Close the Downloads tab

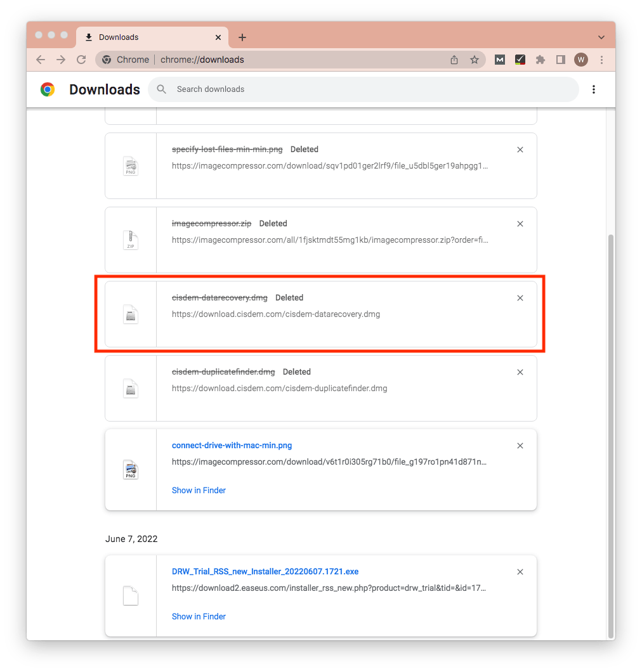218,37
